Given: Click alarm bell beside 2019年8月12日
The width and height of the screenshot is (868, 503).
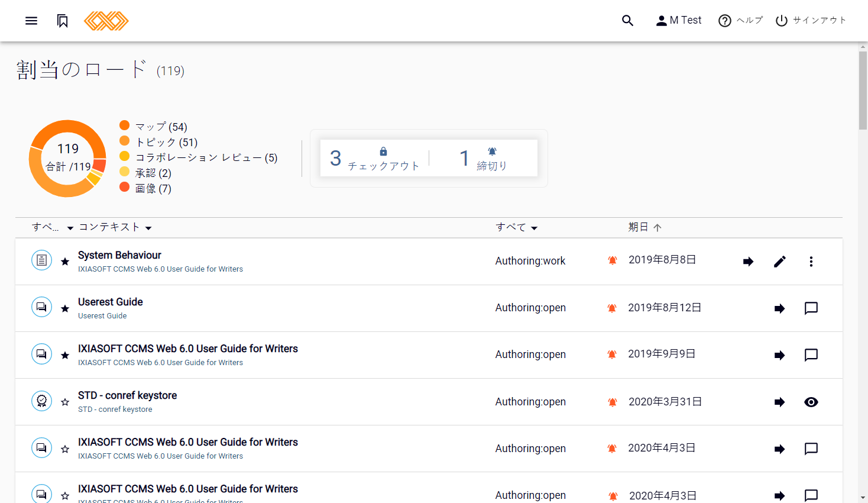Looking at the screenshot, I should (x=613, y=308).
